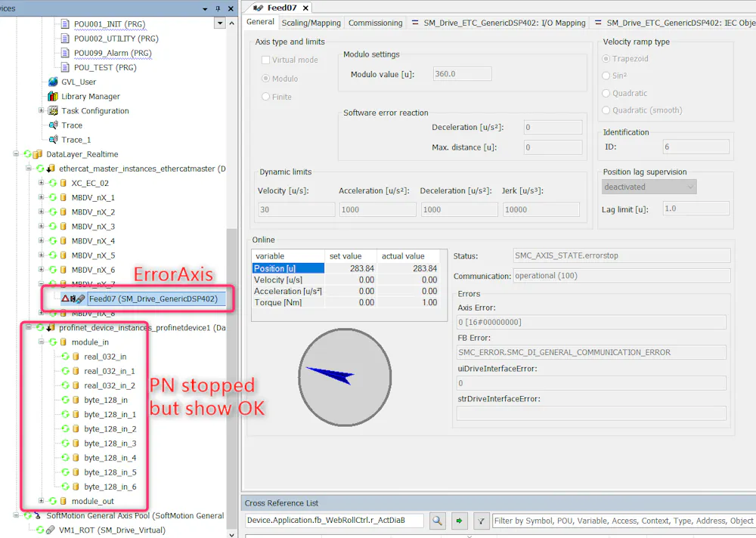Image resolution: width=756 pixels, height=538 pixels.
Task: Open POU001_INIT program icon
Action: point(65,24)
